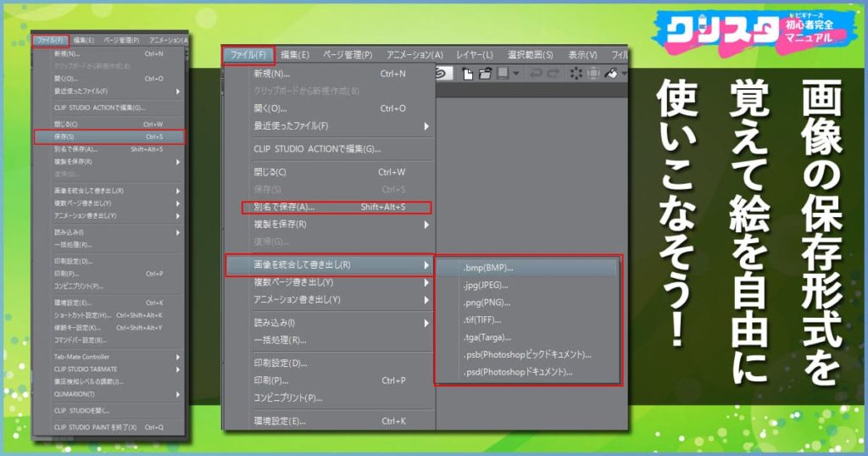Choose 新規(N)... in the enlarged File menu

coord(330,74)
